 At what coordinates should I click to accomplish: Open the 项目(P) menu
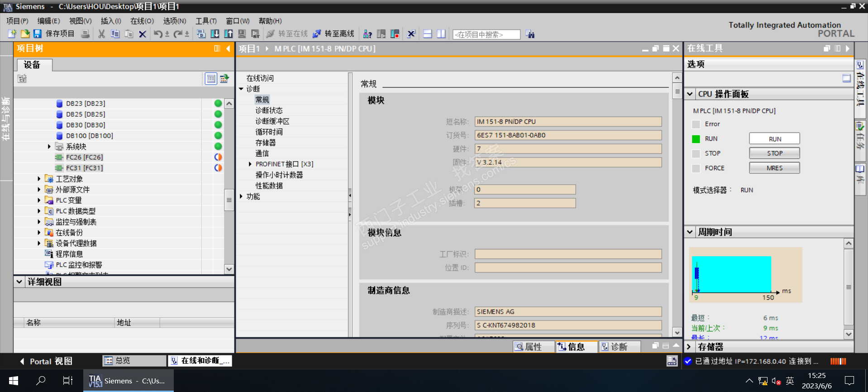tap(17, 21)
